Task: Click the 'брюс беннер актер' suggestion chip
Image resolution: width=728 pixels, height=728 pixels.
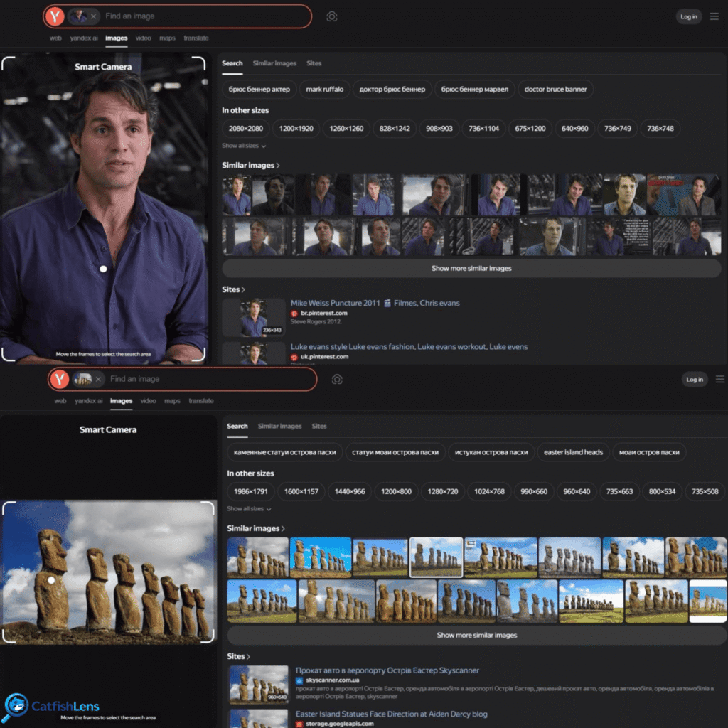Action: 259,89
